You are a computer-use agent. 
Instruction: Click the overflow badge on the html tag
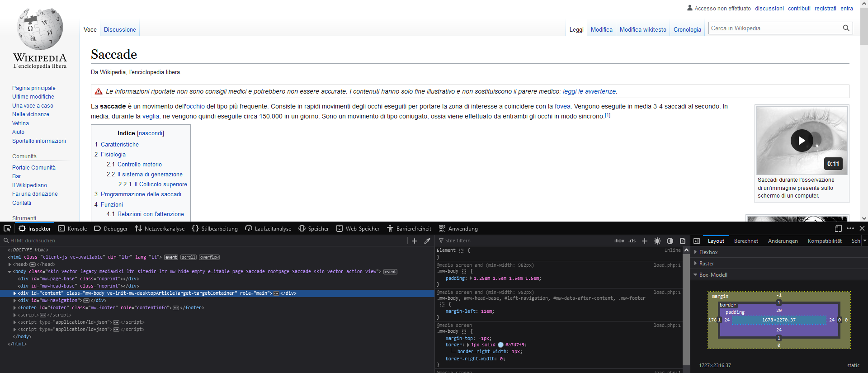coord(209,257)
